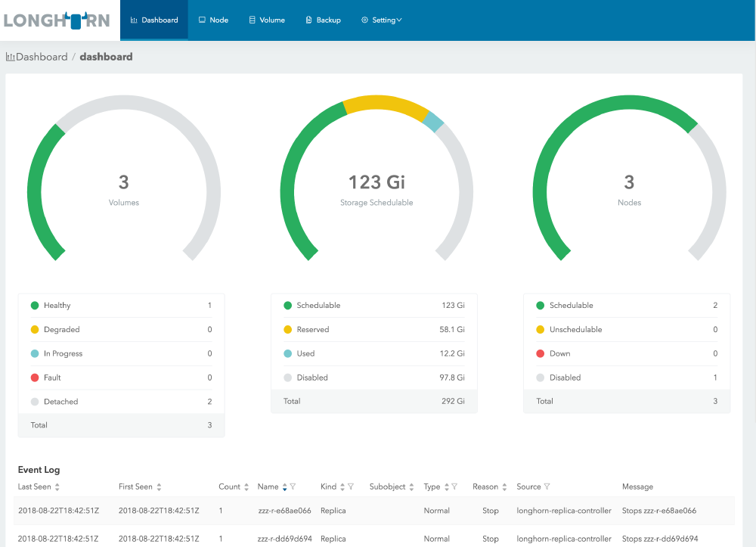Open the Type column filter
756x547 pixels.
[454, 487]
